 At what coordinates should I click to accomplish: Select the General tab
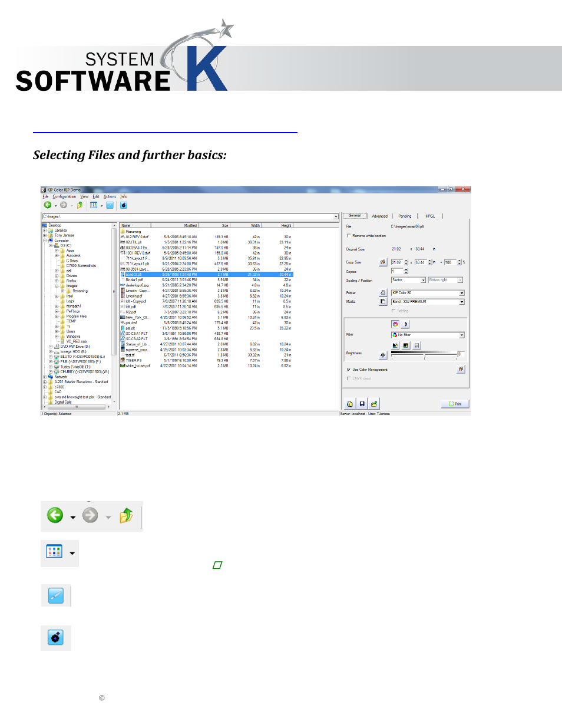[355, 216]
